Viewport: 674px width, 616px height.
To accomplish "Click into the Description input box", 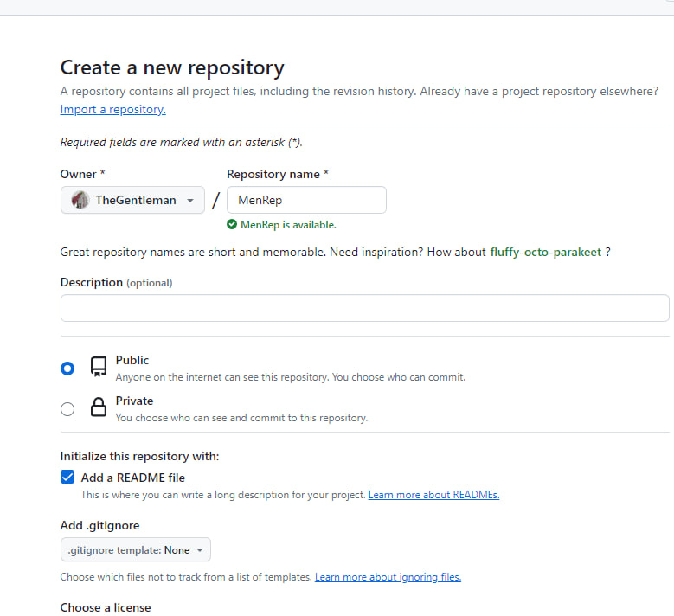I will click(x=364, y=308).
